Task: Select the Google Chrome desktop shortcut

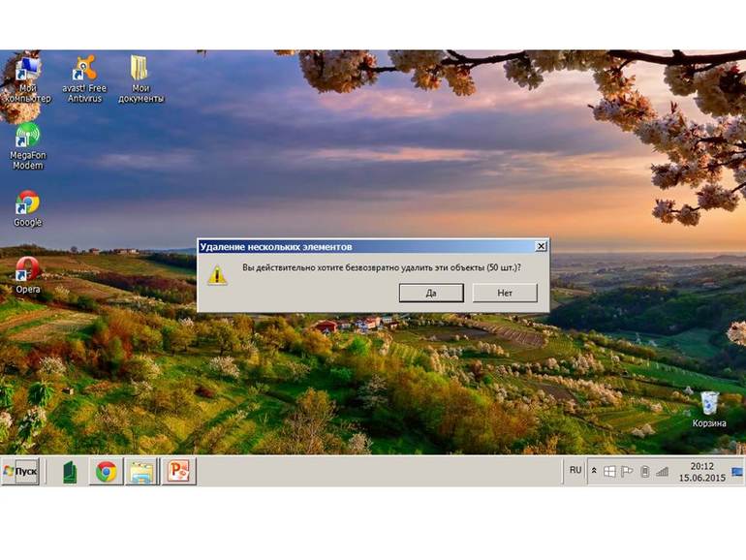Action: (27, 209)
